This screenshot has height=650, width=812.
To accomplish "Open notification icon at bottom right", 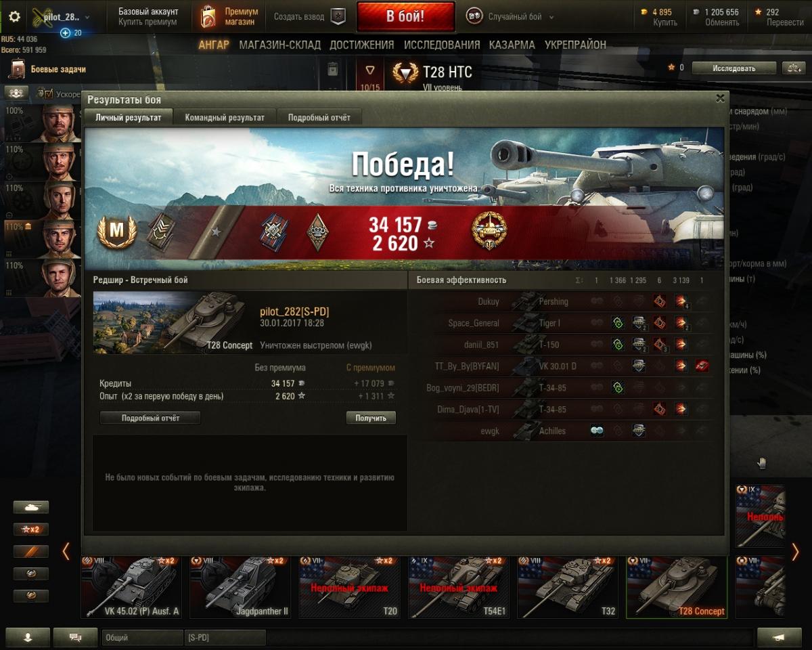I will [x=779, y=637].
